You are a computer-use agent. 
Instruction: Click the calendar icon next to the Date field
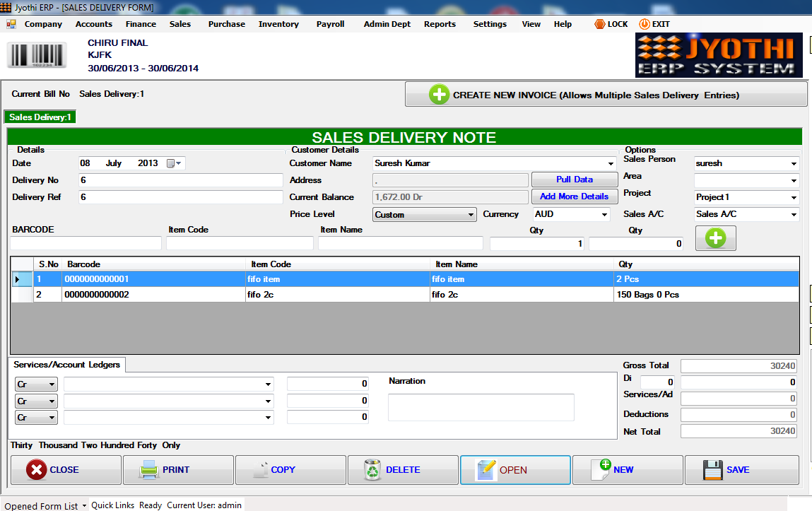(169, 163)
